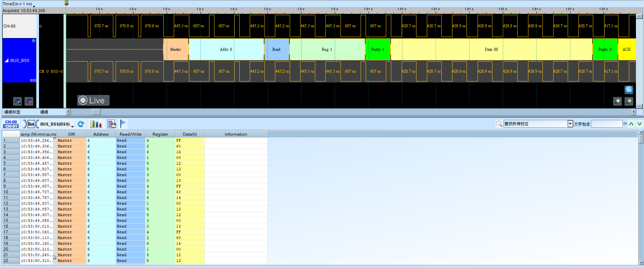
Task: Click the Information column header
Action: [x=236, y=134]
